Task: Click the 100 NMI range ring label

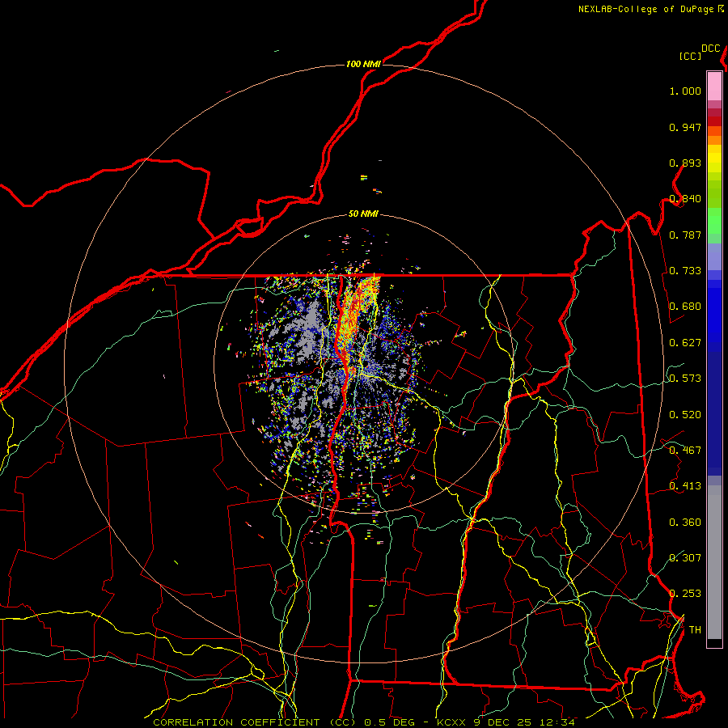Action: (x=363, y=64)
